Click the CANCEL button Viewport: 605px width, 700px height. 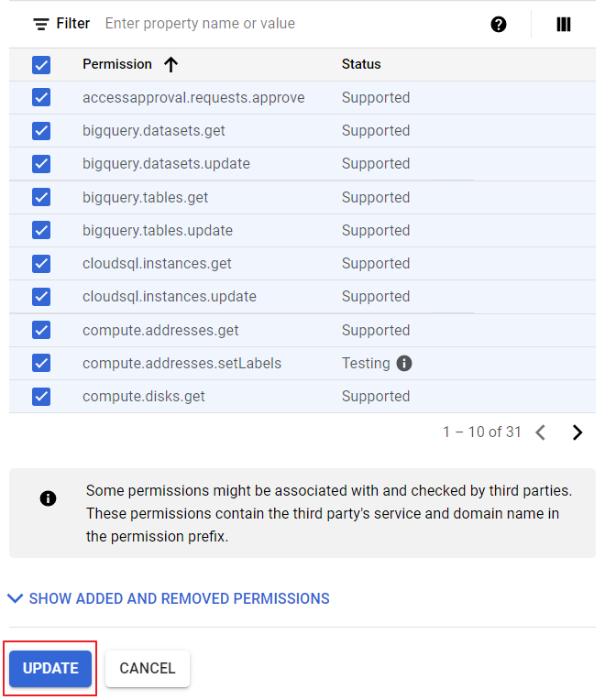click(x=148, y=669)
